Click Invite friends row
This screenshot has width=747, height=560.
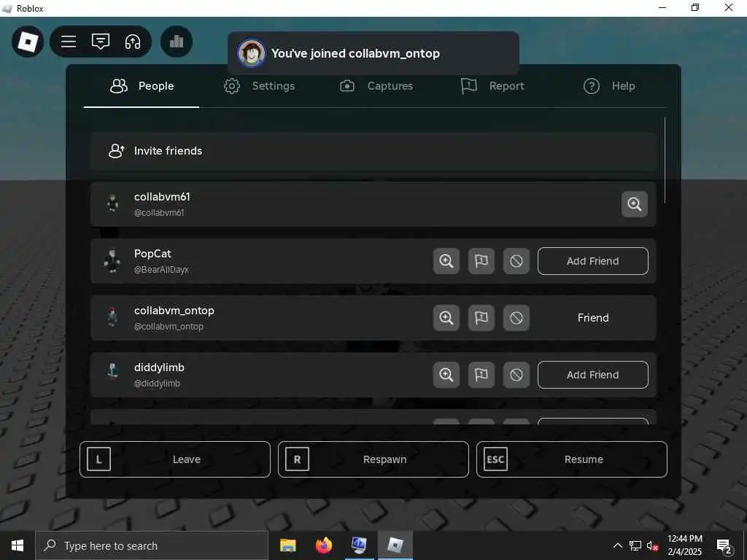point(373,151)
